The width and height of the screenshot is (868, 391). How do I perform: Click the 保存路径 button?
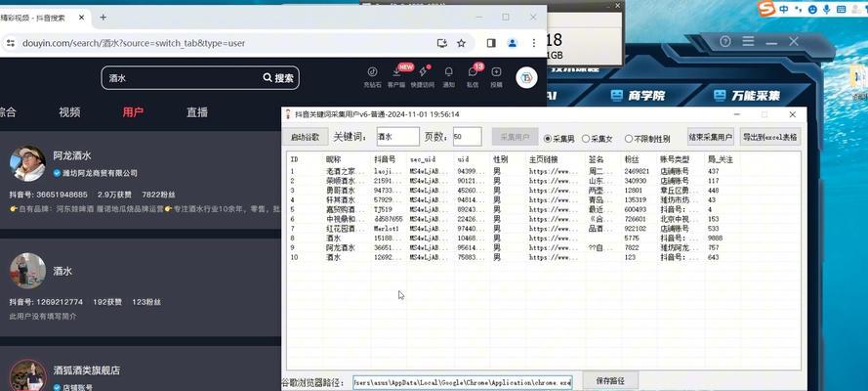tap(610, 381)
